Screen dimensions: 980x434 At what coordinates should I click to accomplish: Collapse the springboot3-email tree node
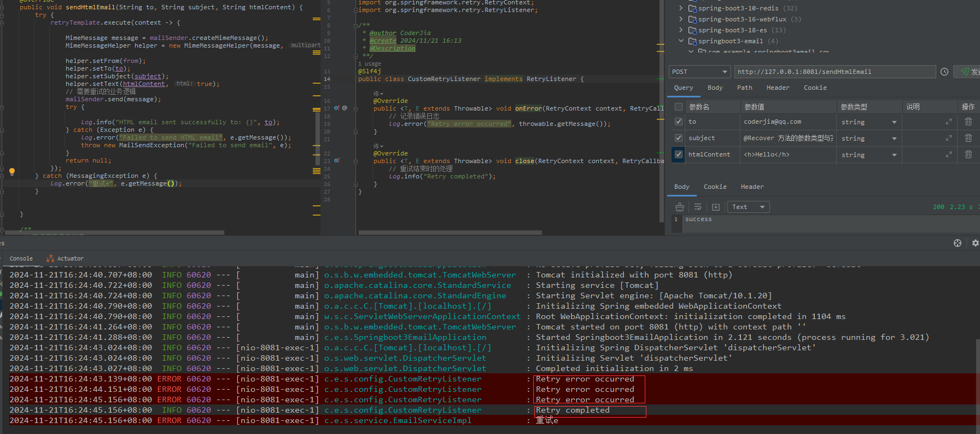click(681, 41)
